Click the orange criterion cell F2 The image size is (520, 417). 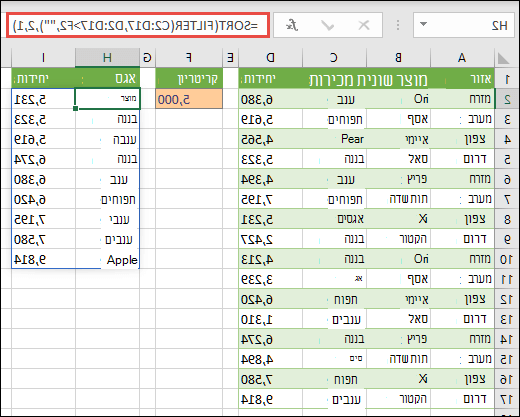click(x=189, y=99)
